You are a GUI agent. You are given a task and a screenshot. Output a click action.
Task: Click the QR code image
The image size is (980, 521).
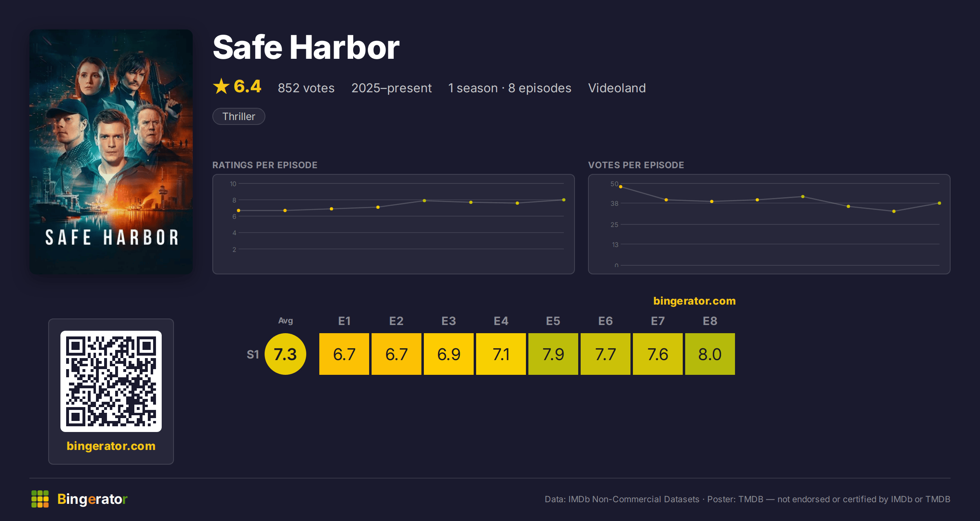[x=111, y=381]
